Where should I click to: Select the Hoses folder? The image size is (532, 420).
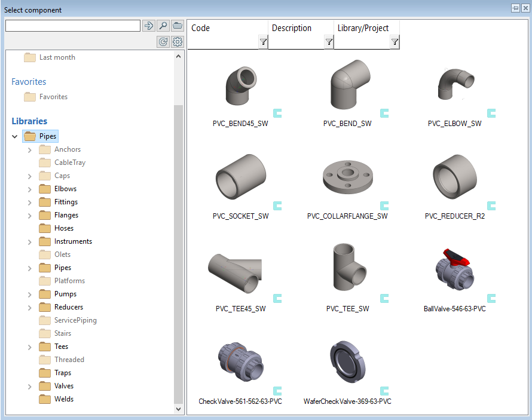coord(63,228)
